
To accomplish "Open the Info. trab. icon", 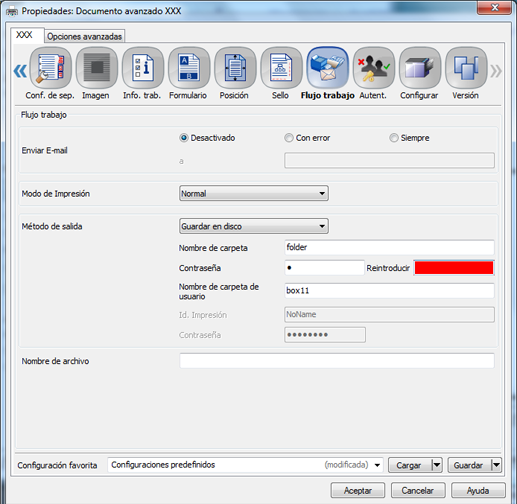I will click(143, 68).
